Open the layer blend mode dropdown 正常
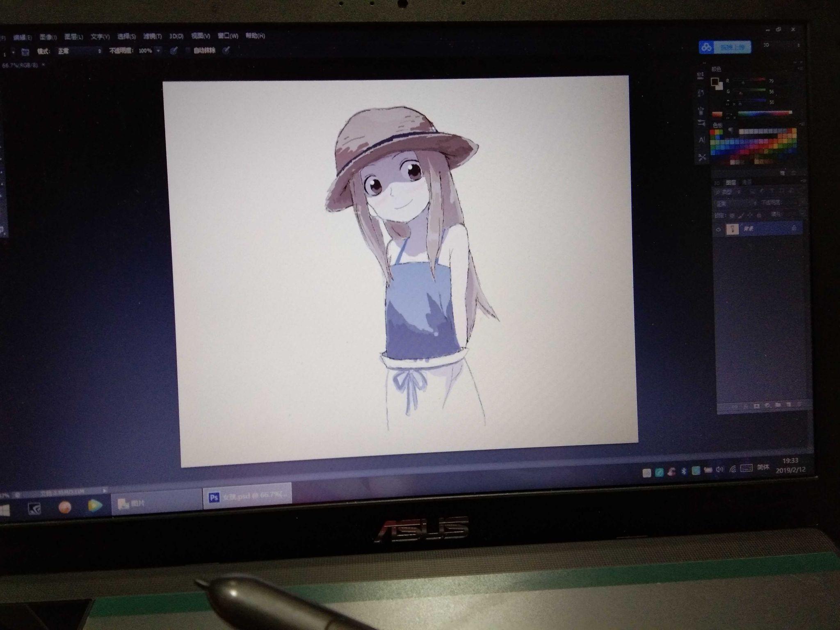The width and height of the screenshot is (840, 630). 736,203
